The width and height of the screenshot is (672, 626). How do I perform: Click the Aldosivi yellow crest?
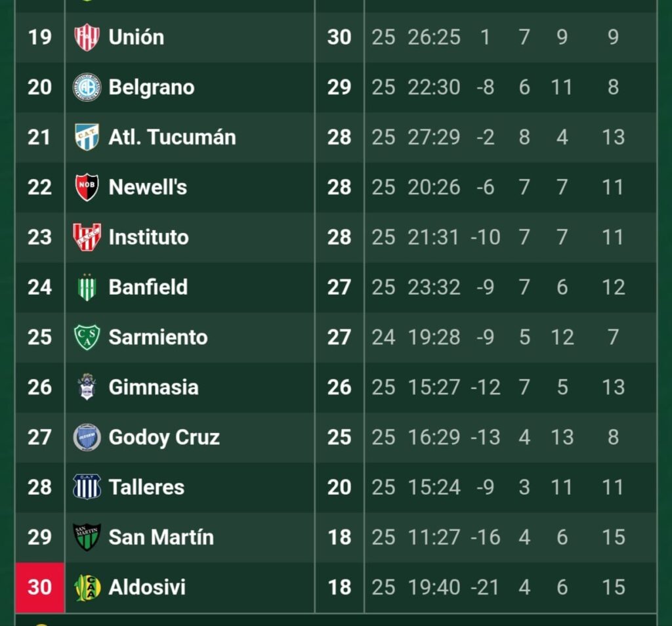pos(87,587)
